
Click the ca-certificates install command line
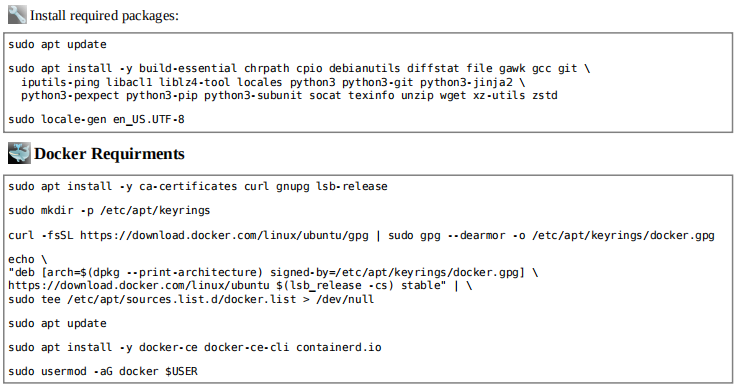point(198,186)
